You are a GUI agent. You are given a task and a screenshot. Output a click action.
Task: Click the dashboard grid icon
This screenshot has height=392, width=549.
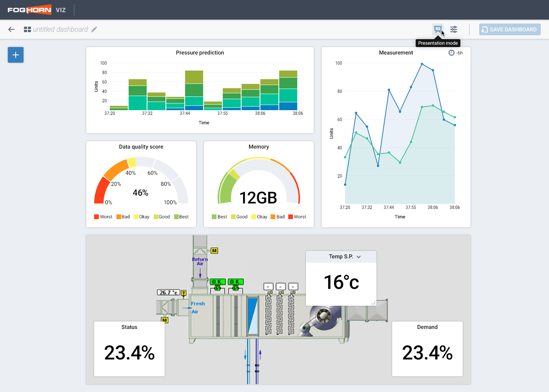pos(27,29)
